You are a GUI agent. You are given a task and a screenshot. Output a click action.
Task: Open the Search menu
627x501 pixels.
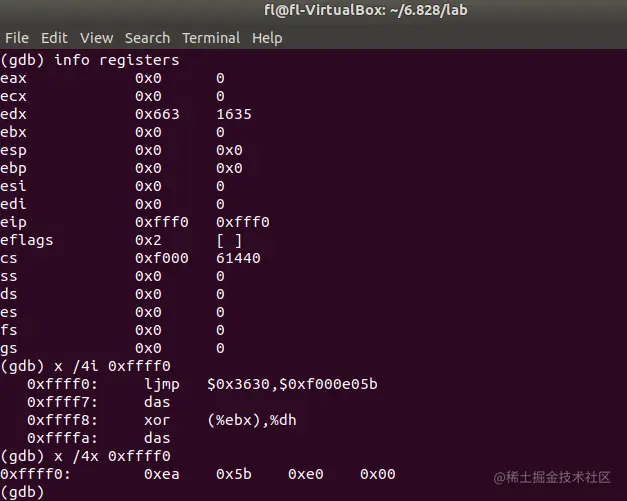tap(147, 38)
